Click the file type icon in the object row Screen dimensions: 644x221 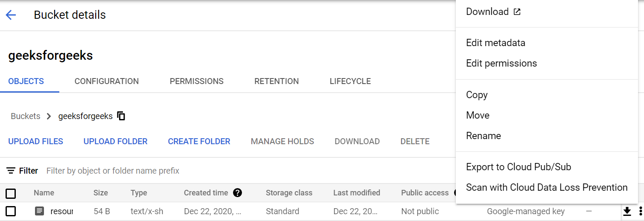(x=39, y=211)
